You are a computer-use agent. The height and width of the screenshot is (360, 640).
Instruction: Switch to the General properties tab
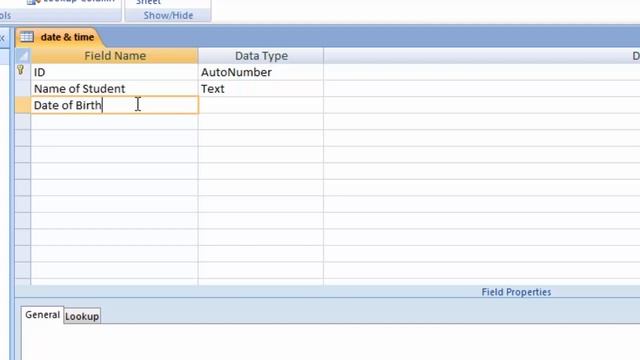tap(42, 315)
